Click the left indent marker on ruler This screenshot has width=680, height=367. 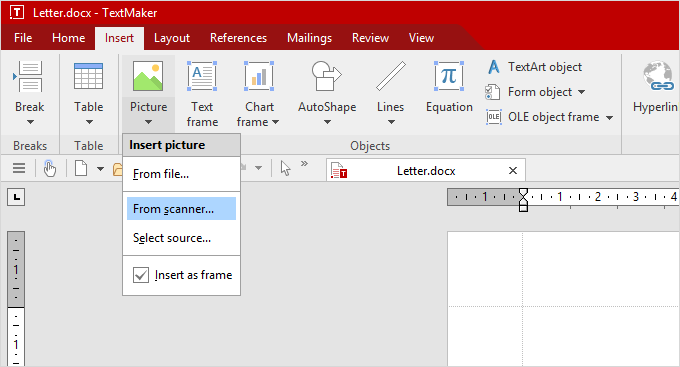(x=523, y=207)
